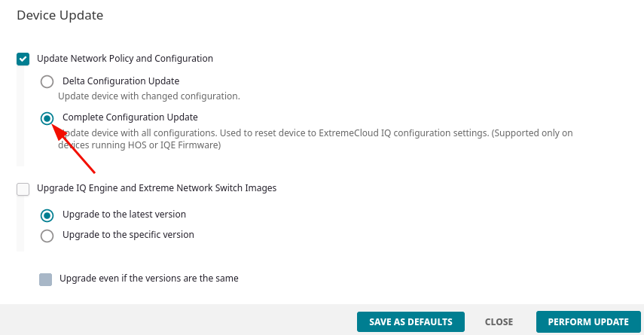Enable the Upgrade IQ Engine images checkbox

point(23,189)
